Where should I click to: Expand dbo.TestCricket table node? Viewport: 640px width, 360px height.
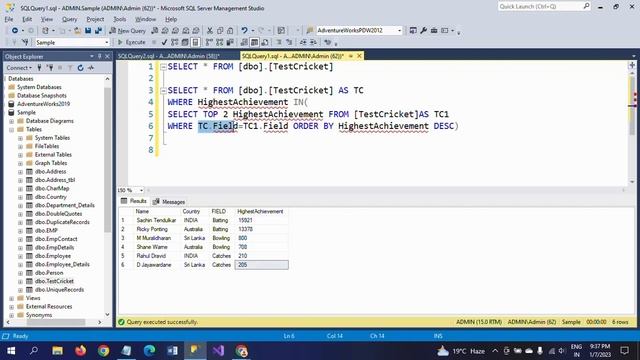[x=20, y=281]
